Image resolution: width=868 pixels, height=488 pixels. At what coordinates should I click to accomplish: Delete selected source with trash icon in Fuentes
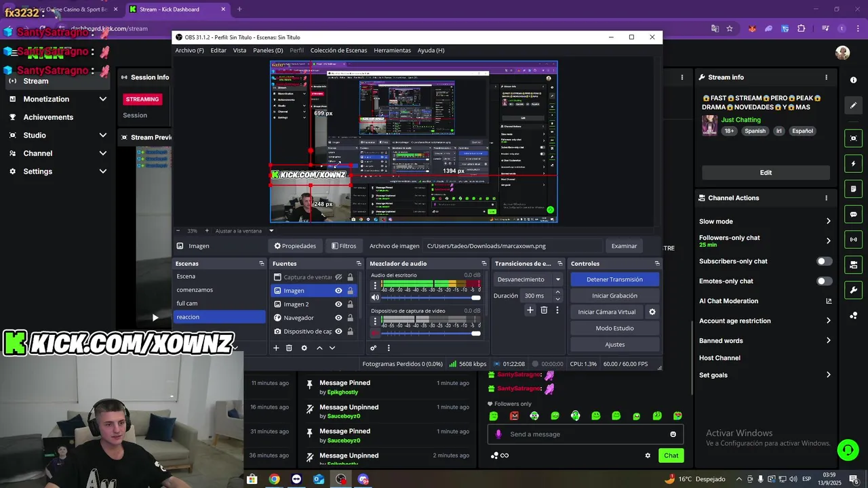[289, 348]
